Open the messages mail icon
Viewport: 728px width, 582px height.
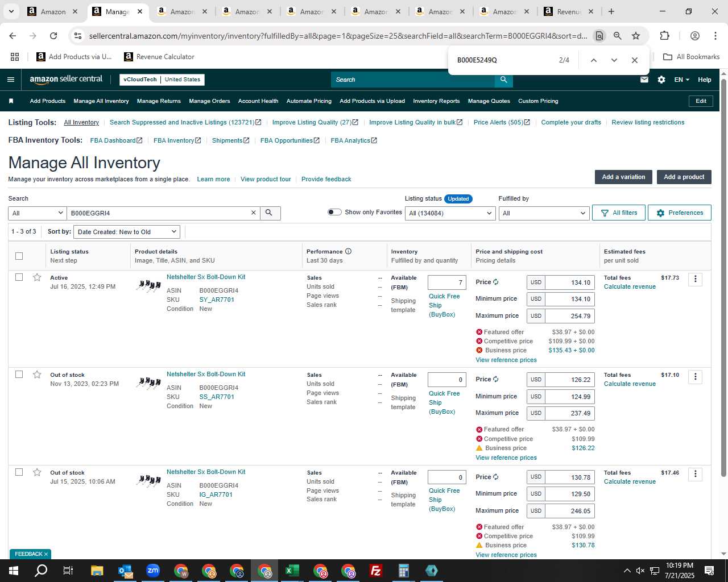pos(644,80)
